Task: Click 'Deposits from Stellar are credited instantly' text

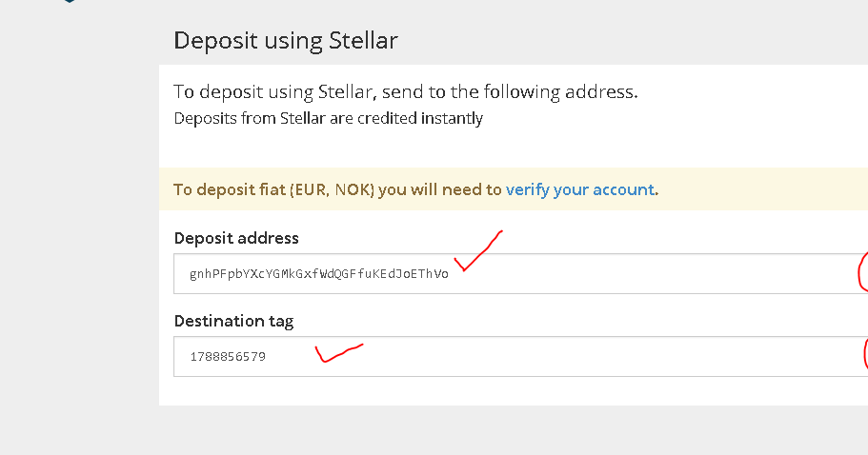Action: pos(329,118)
